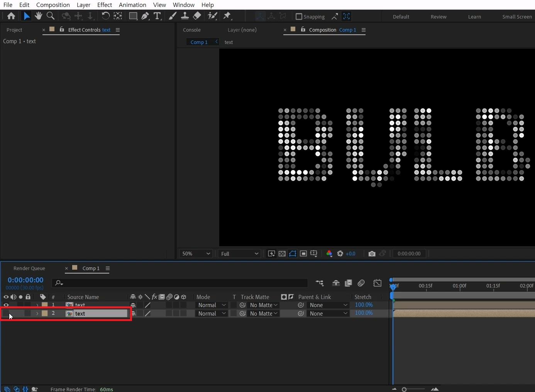Select the Zoom tool
Image resolution: width=535 pixels, height=392 pixels.
point(50,16)
